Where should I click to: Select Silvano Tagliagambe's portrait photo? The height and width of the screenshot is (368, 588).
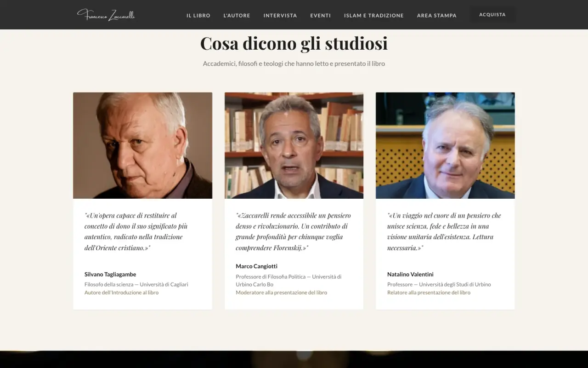(142, 145)
